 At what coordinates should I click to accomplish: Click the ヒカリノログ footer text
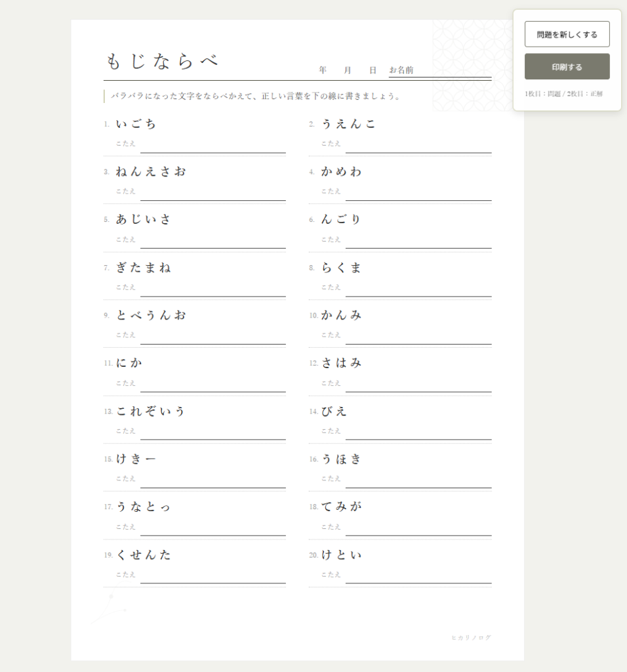pos(471,638)
